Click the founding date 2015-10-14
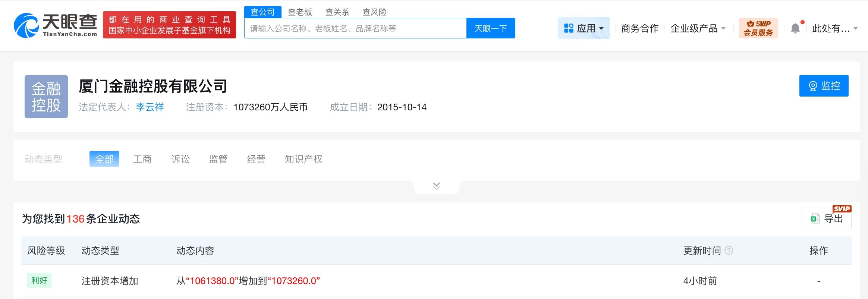Screen dimensions: 868x299 (402, 107)
